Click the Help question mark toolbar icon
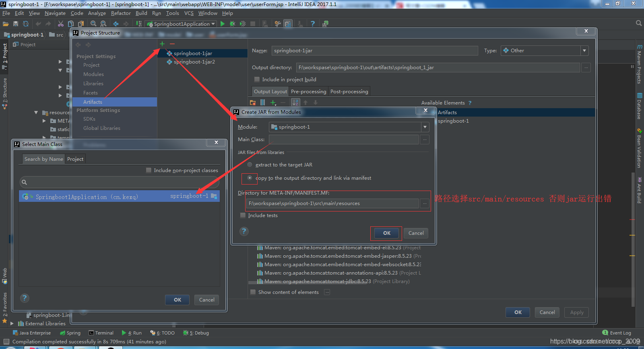This screenshot has height=349, width=644. point(313,24)
